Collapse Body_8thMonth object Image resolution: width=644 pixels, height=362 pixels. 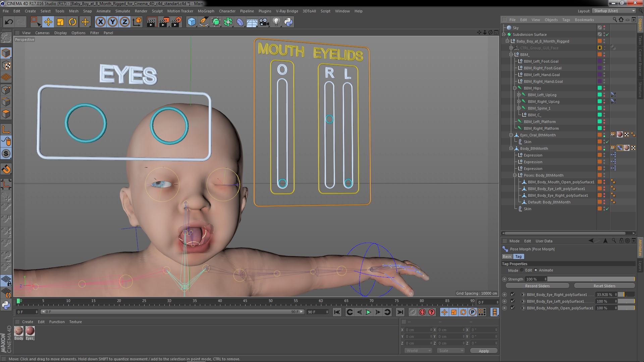[511, 148]
